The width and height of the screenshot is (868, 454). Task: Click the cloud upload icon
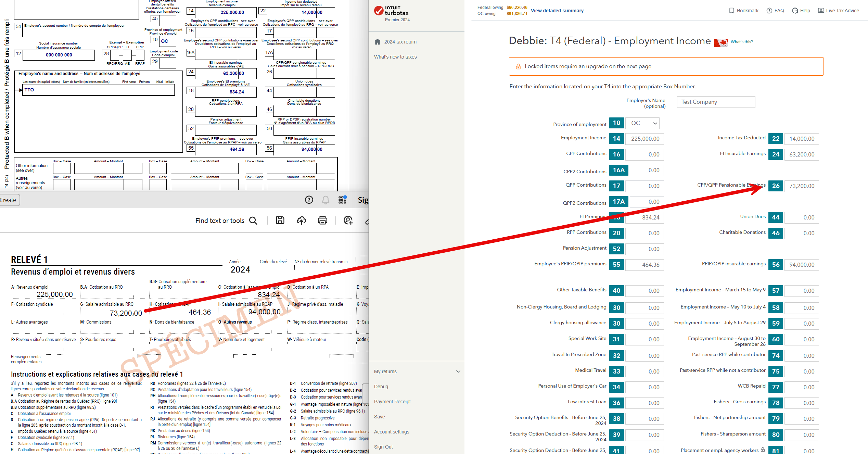coord(302,220)
